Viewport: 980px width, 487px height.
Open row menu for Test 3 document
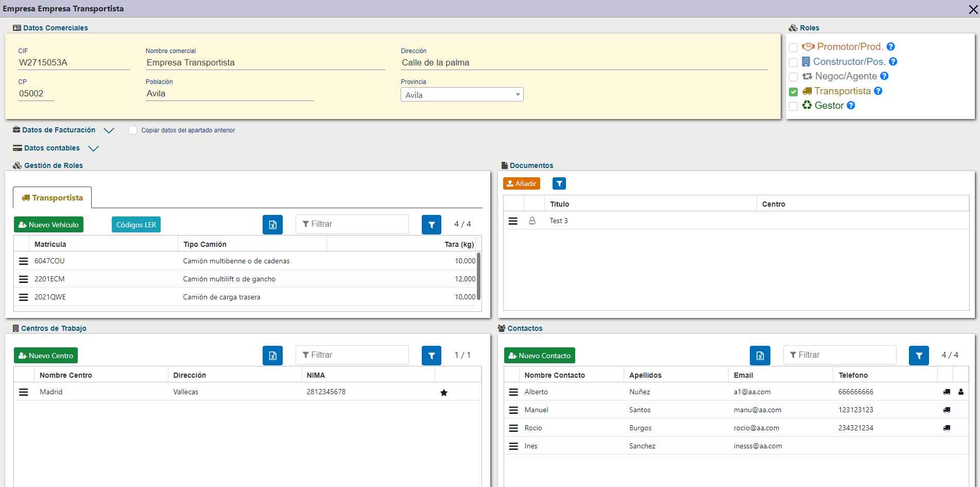click(x=513, y=221)
